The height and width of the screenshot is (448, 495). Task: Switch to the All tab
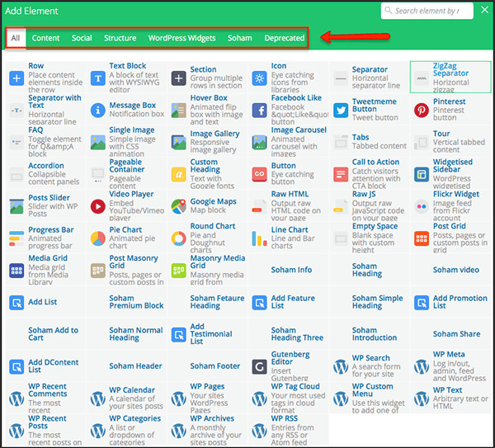tap(16, 38)
